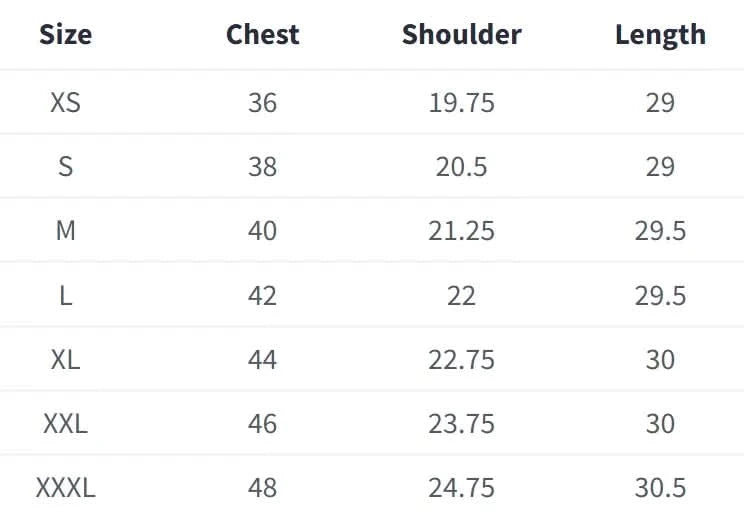
Task: Click length value 30.5 for XXXL
Action: click(x=660, y=488)
